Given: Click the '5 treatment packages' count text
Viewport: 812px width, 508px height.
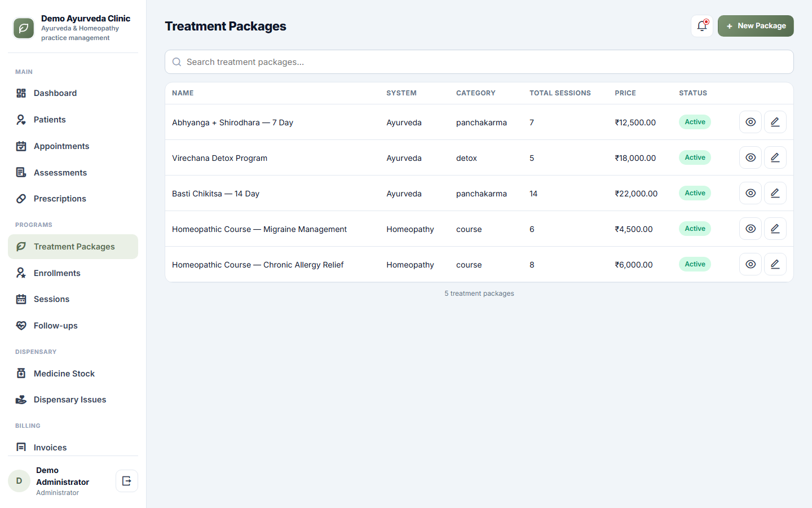Looking at the screenshot, I should (x=479, y=294).
